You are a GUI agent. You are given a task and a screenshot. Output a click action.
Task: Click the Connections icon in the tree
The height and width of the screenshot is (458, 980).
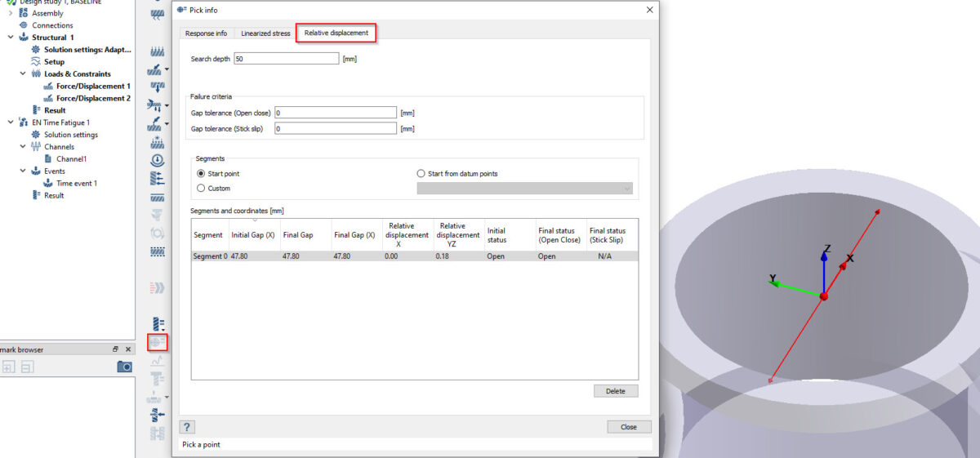click(x=24, y=25)
